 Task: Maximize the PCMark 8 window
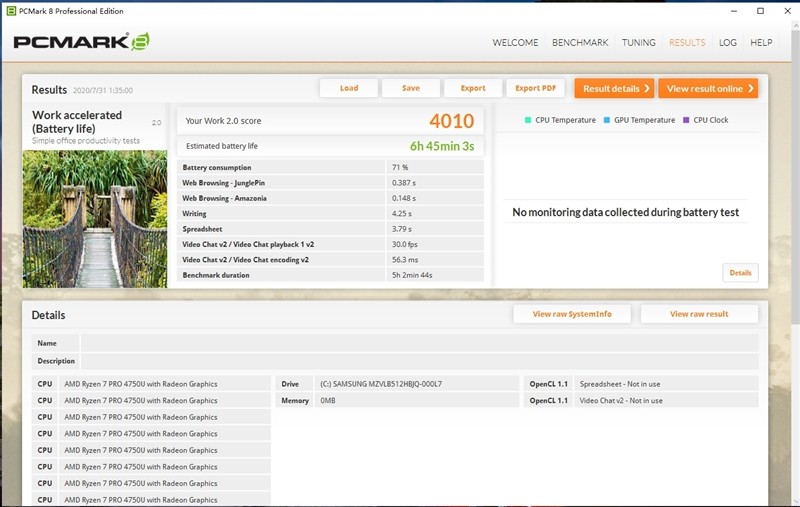click(x=760, y=11)
